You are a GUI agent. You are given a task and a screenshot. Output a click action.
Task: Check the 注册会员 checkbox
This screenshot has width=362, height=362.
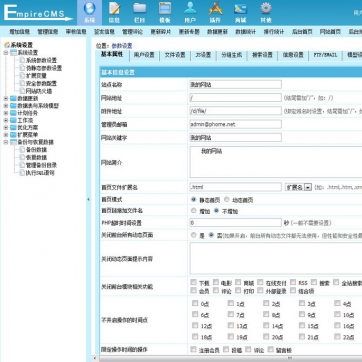click(193, 349)
